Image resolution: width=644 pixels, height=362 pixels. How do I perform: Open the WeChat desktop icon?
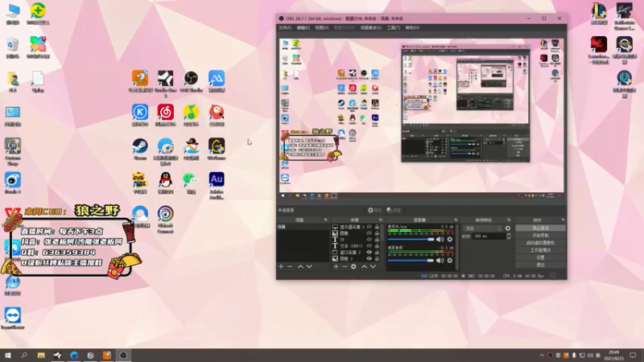click(191, 183)
